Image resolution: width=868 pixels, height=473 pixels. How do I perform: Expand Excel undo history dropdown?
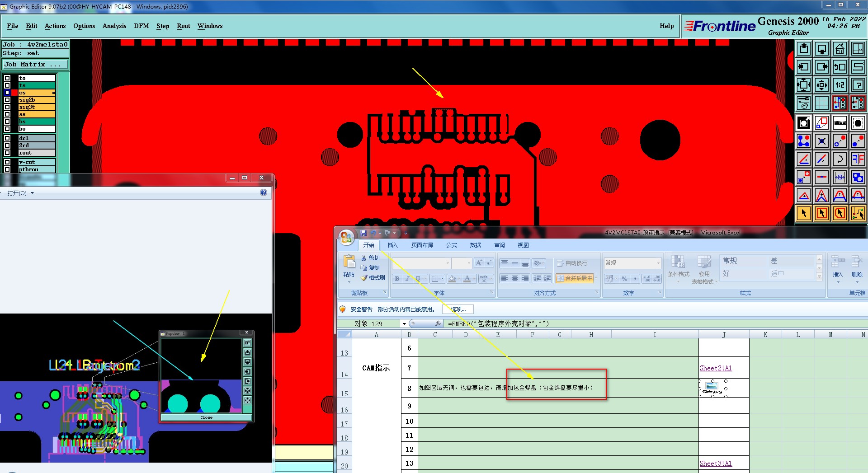point(380,233)
